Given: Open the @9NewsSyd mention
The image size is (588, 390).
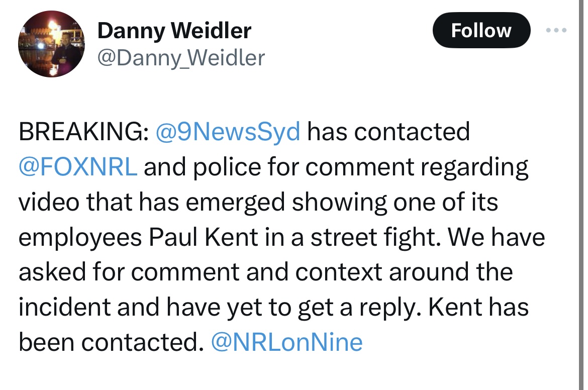Looking at the screenshot, I should click(x=228, y=132).
